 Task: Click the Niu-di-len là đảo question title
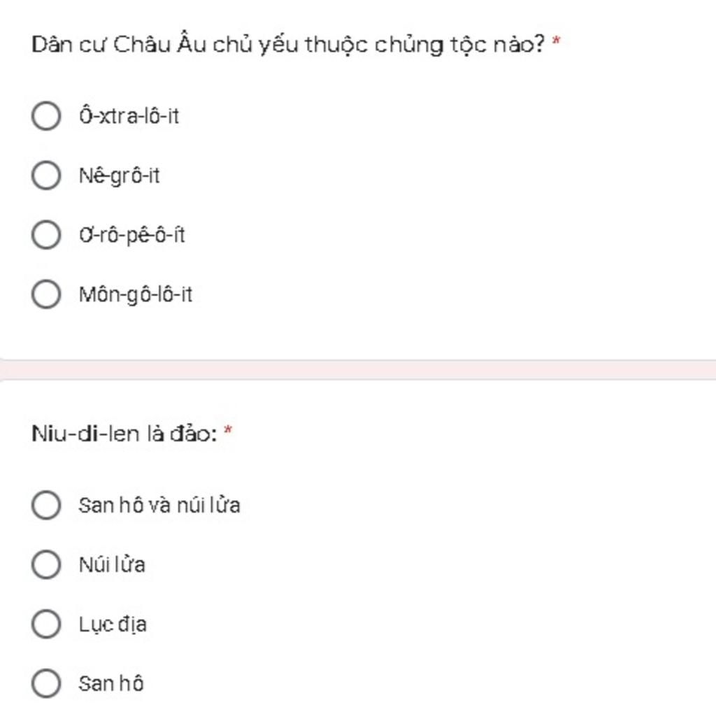124,434
